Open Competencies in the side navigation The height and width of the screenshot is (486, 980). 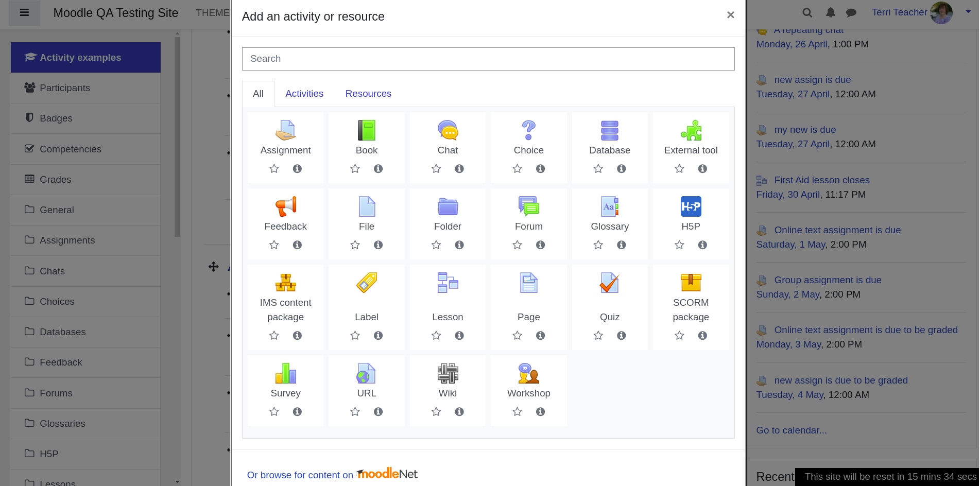pyautogui.click(x=85, y=149)
